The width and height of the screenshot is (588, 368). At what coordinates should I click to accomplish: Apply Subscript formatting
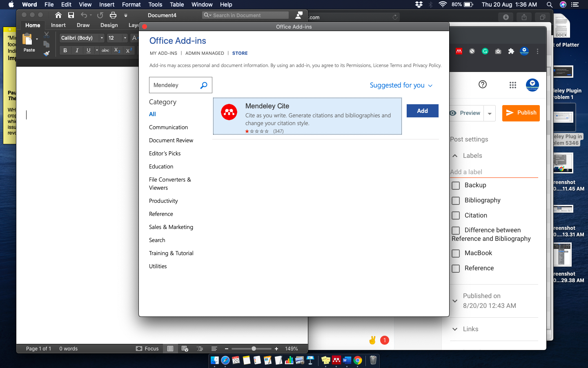117,50
